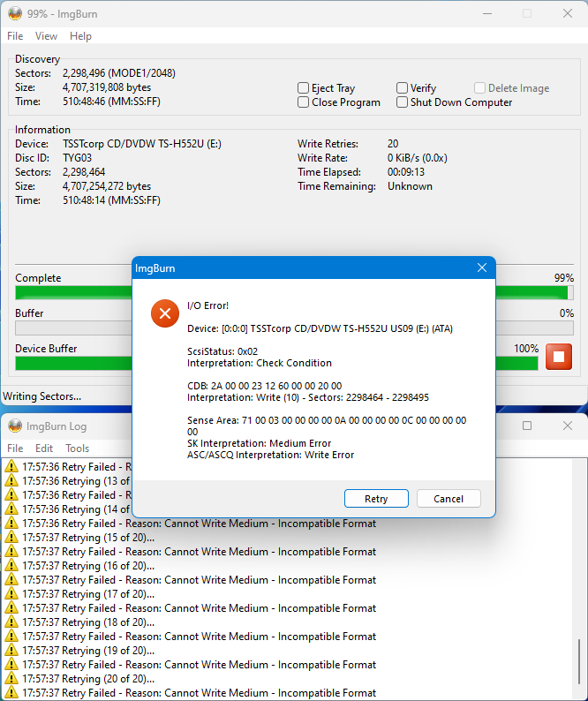The width and height of the screenshot is (588, 701).
Task: Click the Write Rate '0 KiB/s (0.0x)'
Action: click(418, 158)
